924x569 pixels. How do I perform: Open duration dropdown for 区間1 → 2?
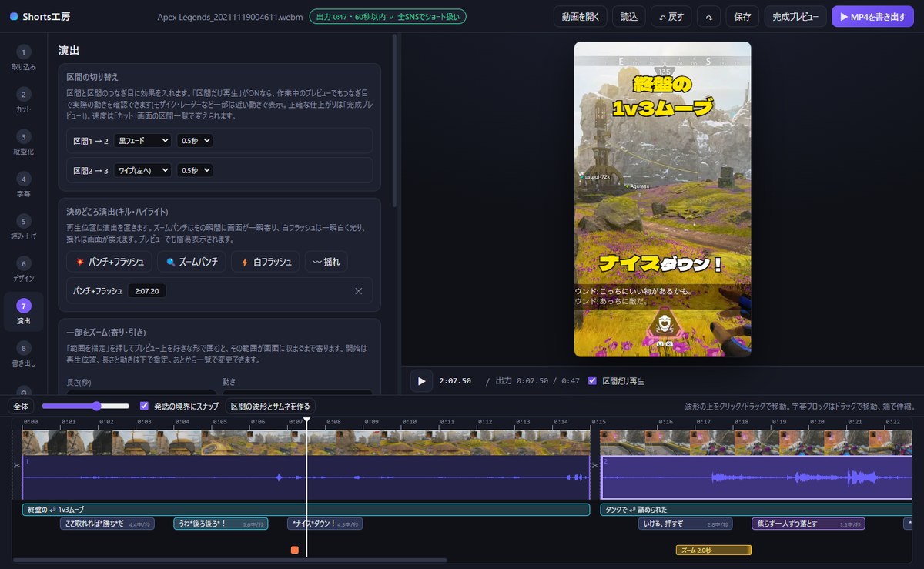click(194, 141)
